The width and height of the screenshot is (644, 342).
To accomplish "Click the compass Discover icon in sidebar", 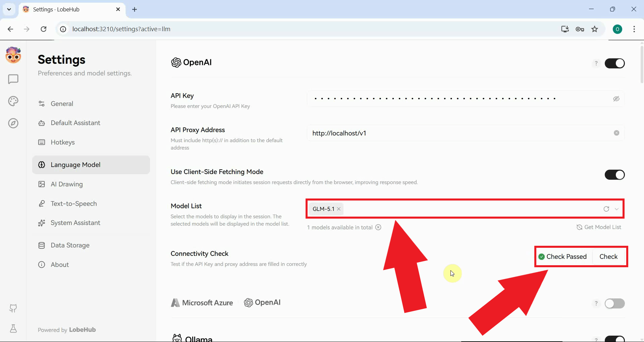I will tap(13, 123).
